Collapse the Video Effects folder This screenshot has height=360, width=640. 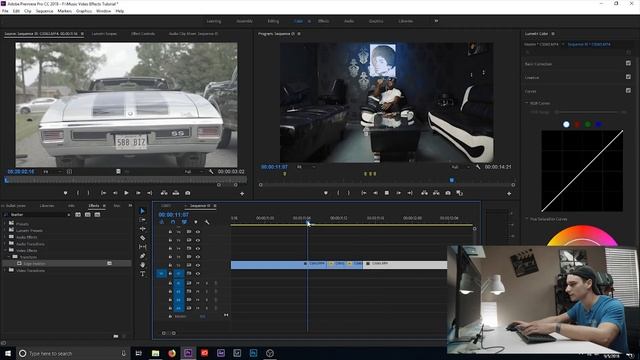[x=6, y=250]
